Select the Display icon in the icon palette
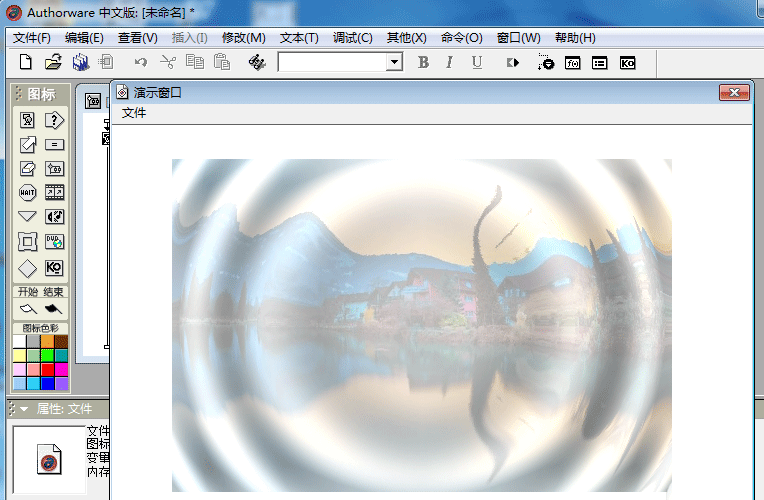This screenshot has width=764, height=500. pos(28,120)
